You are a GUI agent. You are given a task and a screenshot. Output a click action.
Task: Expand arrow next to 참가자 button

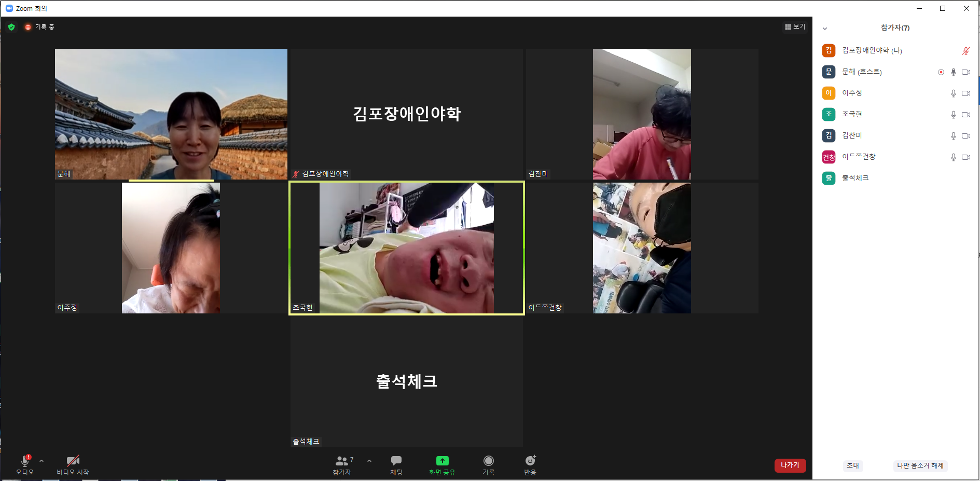point(369,461)
